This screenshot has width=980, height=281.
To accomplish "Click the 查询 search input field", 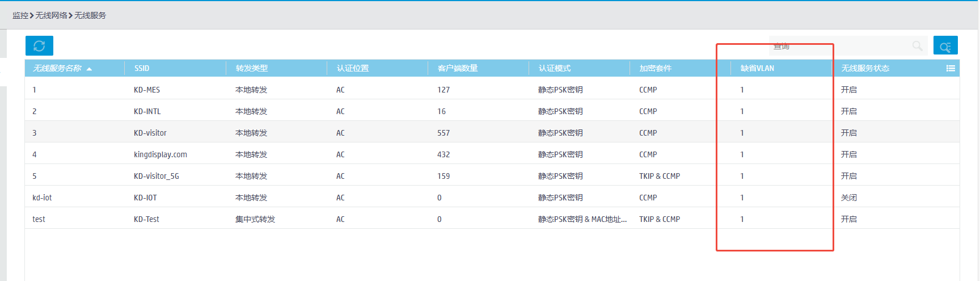I will [839, 46].
